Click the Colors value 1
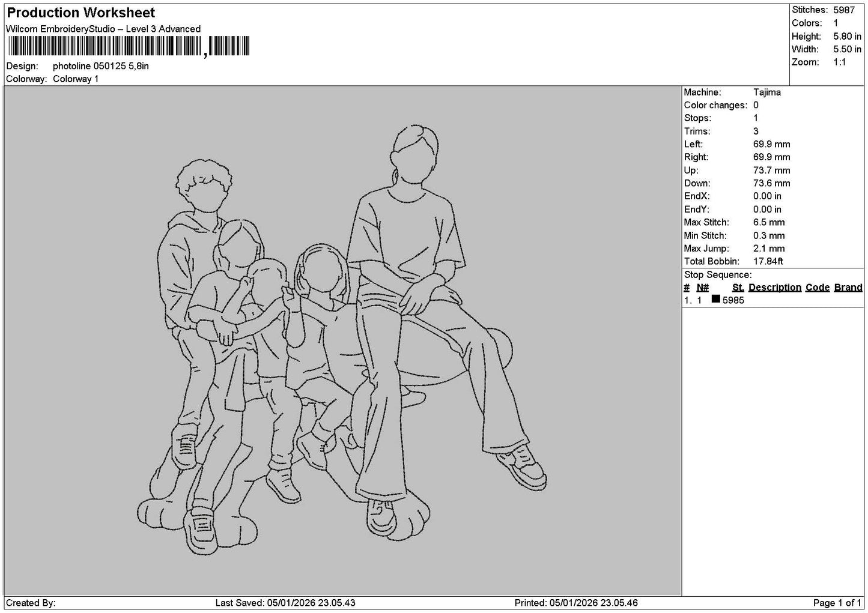Screen dimensions: 868x613 [x=836, y=23]
